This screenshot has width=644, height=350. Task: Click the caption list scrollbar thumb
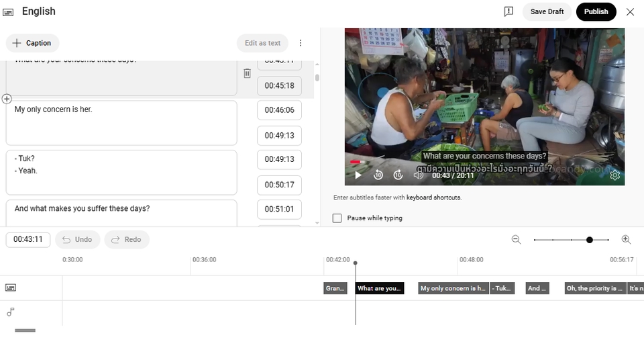[x=317, y=78]
